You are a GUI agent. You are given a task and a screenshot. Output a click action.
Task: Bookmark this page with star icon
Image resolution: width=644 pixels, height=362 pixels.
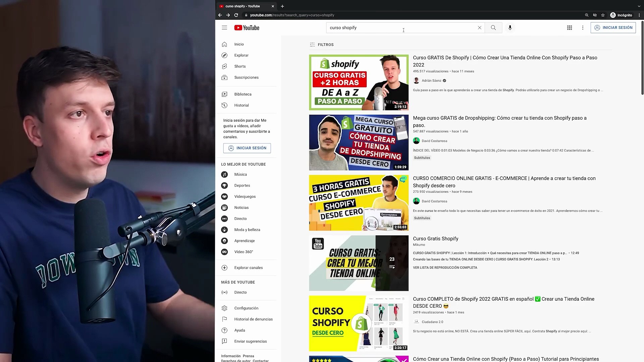tap(603, 15)
